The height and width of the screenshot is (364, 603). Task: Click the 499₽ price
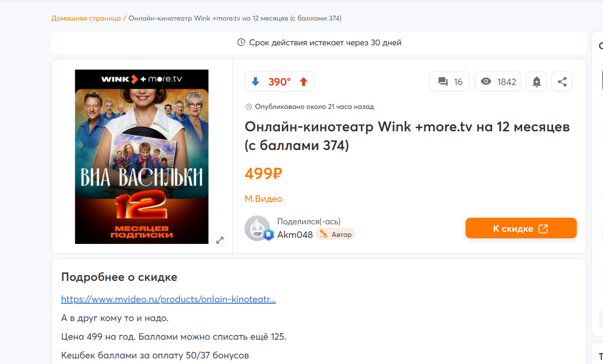pos(263,173)
